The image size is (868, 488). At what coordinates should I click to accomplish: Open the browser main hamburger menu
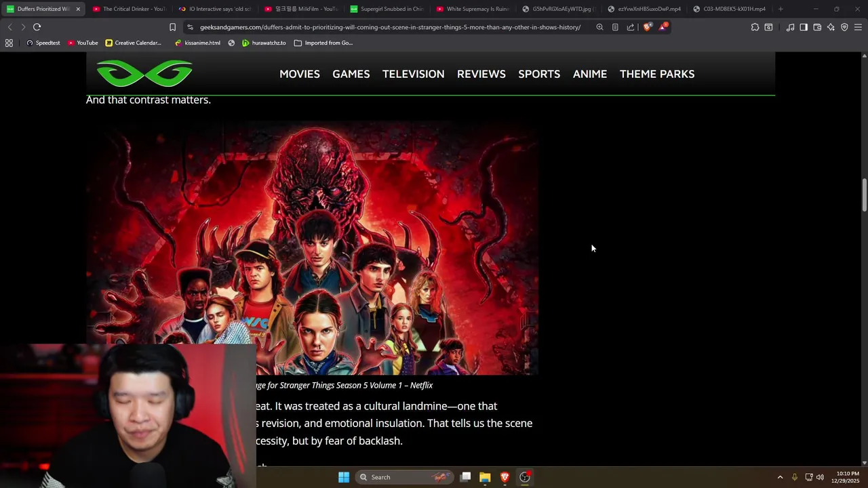click(x=858, y=27)
